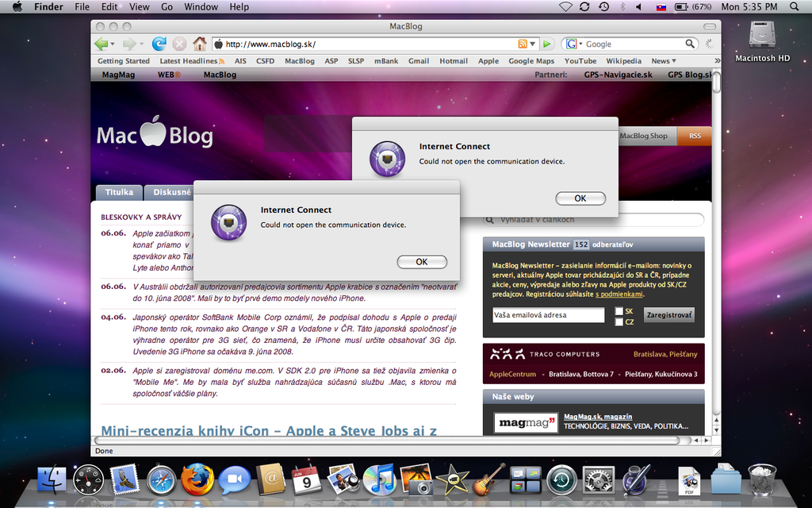Click the email address field in the newsletter box

[548, 315]
